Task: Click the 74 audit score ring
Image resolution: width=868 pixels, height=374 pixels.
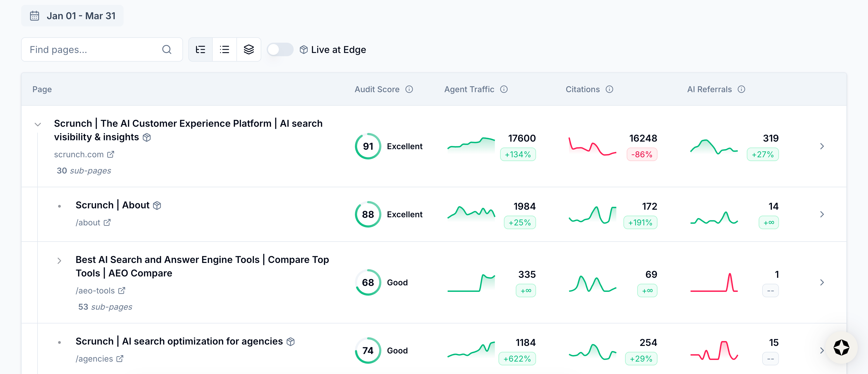Action: coord(368,350)
